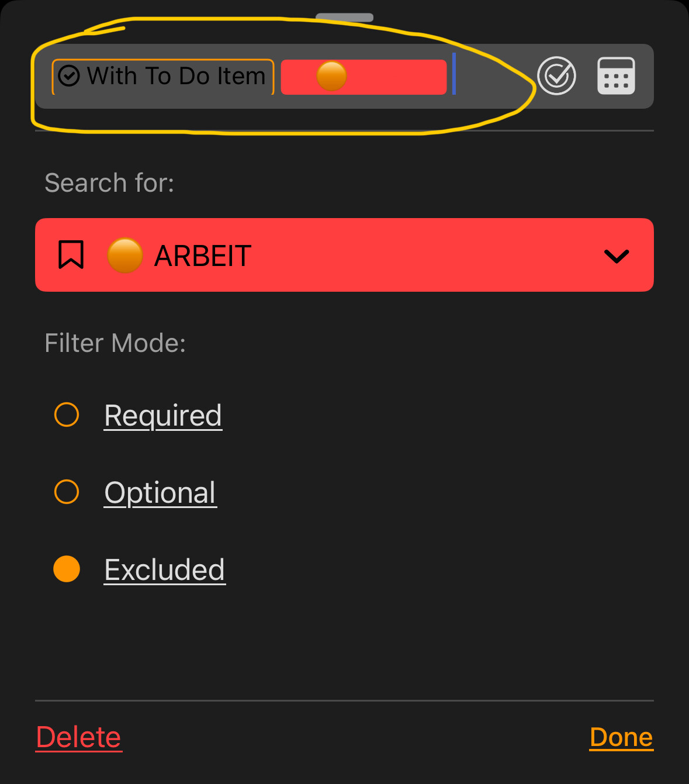Select the Required radio button
Viewport: 689px width, 784px height.
tap(67, 415)
